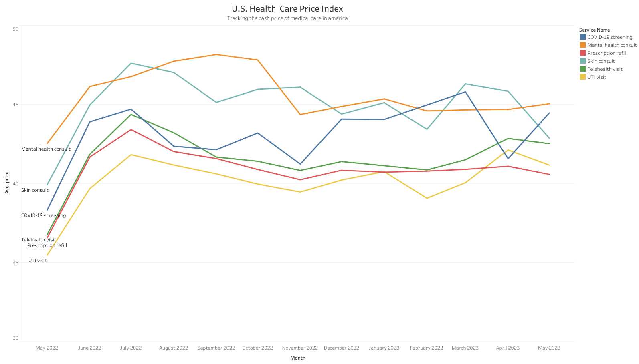This screenshot has height=364, width=639.
Task: Select the green Telehealth visit legend swatch
Action: (x=582, y=69)
